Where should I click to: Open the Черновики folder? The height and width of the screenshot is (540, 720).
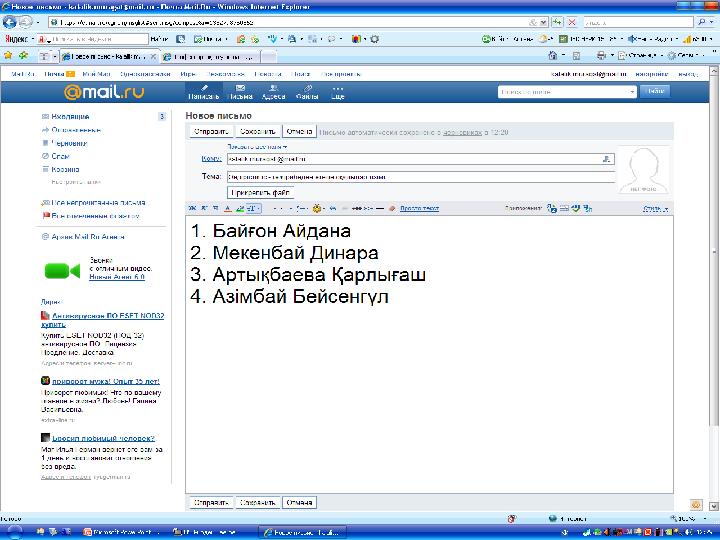(69, 143)
